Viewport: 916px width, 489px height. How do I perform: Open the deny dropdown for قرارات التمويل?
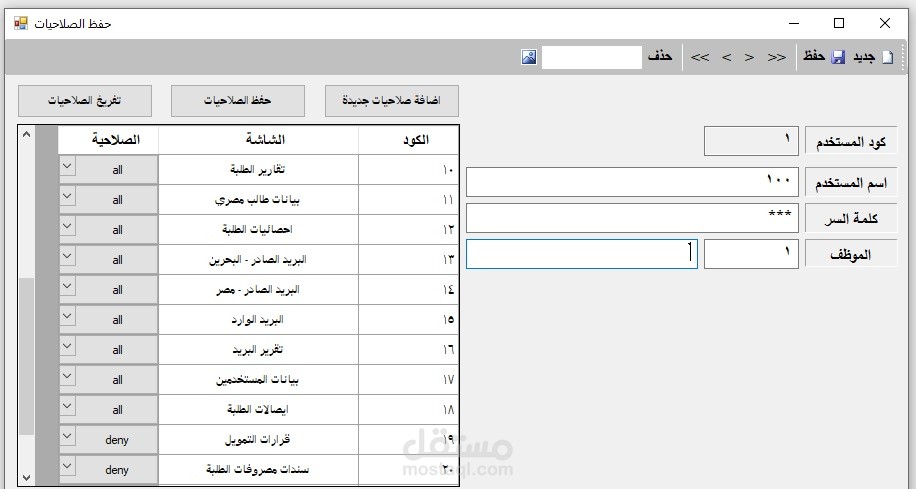tap(68, 439)
